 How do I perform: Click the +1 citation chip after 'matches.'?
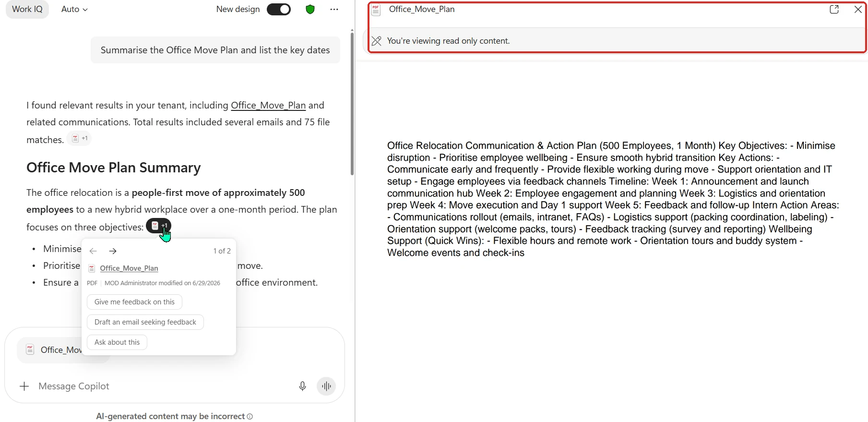coord(79,138)
